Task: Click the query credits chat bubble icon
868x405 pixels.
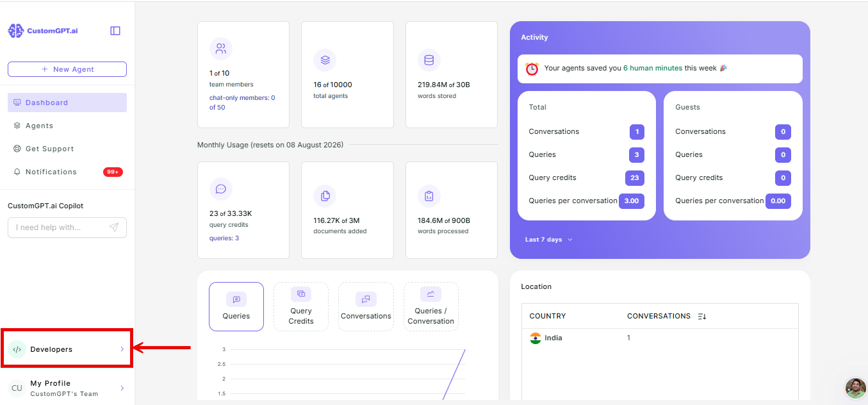Action: (221, 189)
